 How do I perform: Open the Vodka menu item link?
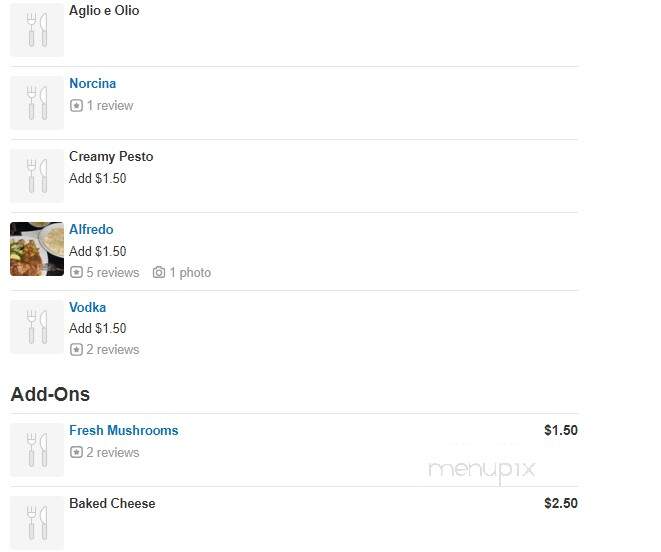pyautogui.click(x=87, y=307)
